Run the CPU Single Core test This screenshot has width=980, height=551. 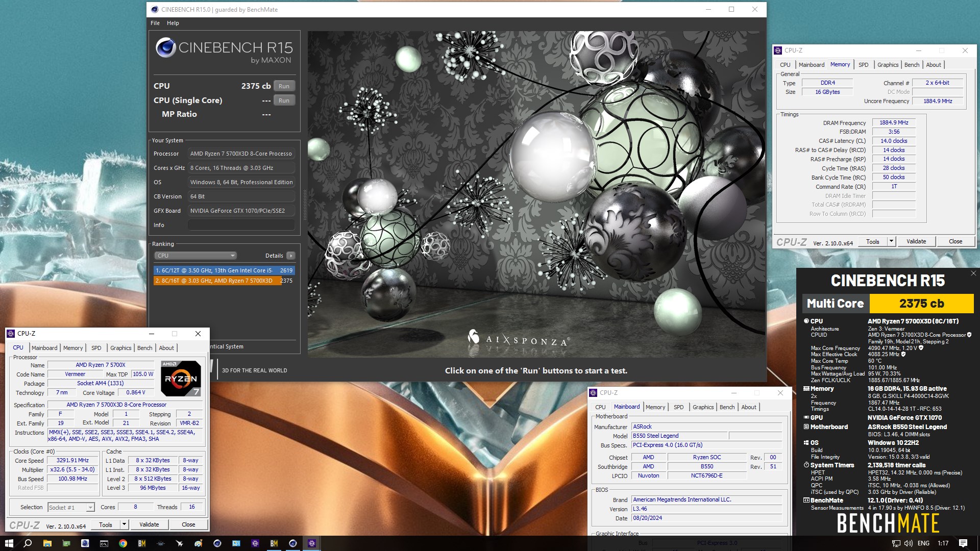(x=284, y=101)
